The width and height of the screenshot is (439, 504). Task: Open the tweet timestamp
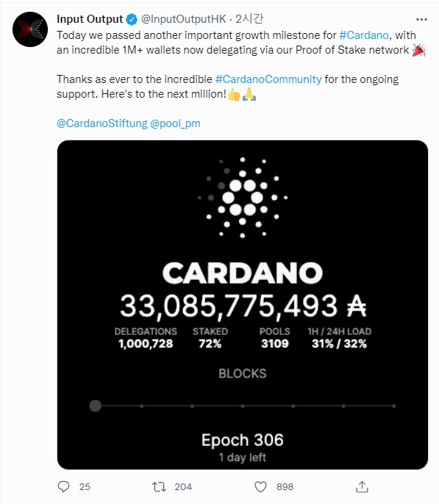tap(249, 19)
